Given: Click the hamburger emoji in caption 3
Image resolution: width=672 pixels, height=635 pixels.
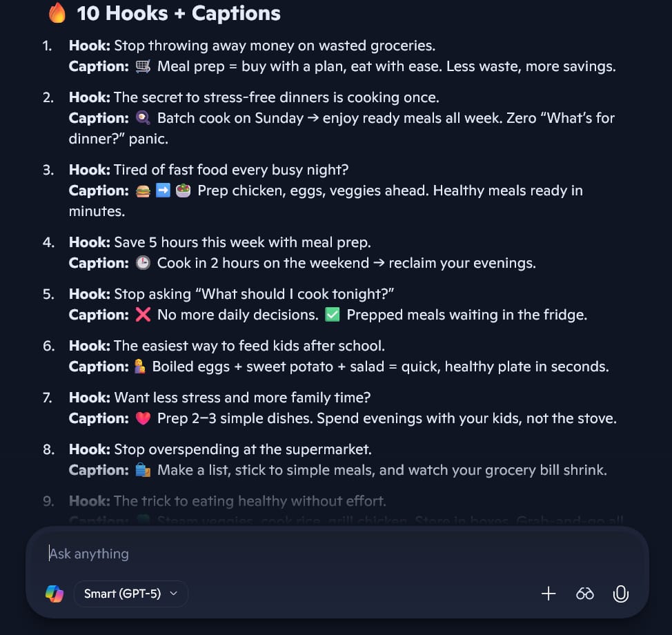Looking at the screenshot, I should [142, 190].
